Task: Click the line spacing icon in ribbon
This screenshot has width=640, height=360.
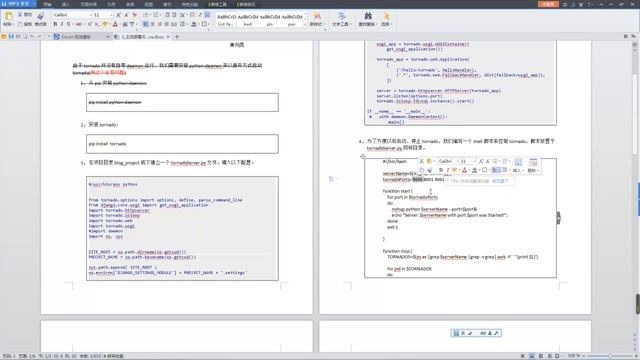Action: tap(182, 24)
